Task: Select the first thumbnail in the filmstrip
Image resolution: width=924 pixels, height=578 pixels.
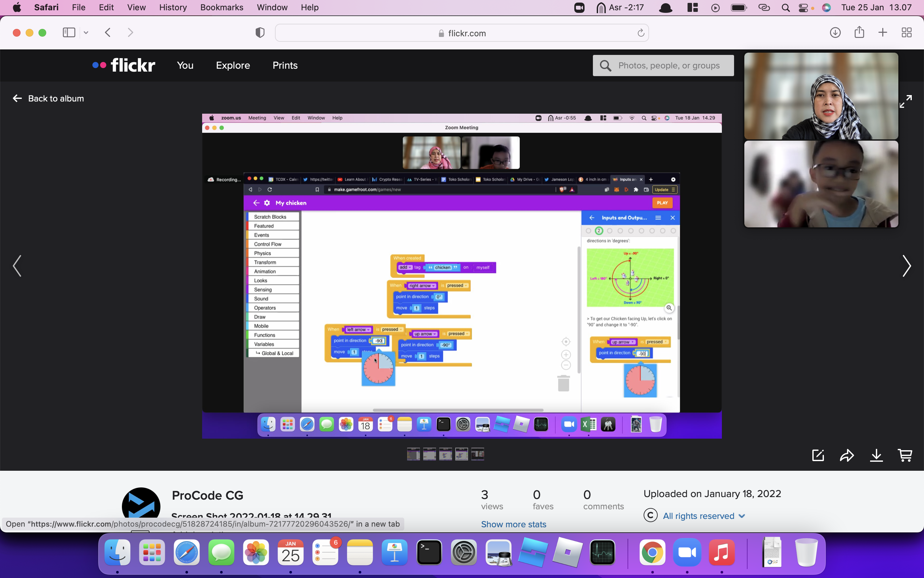Action: (x=413, y=454)
